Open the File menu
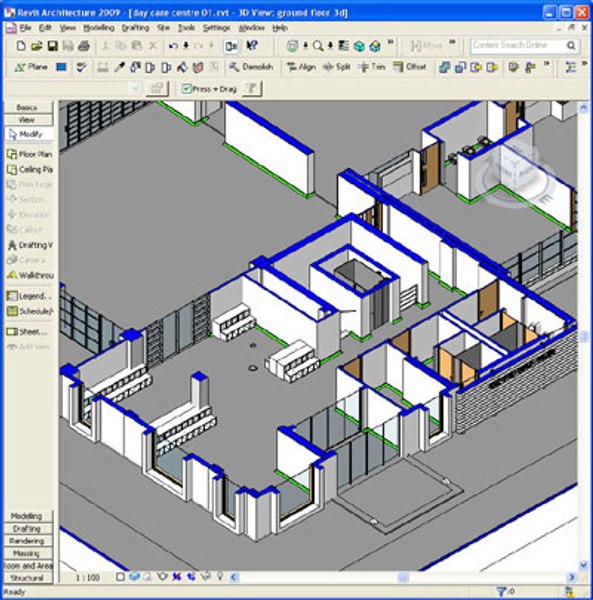 pos(25,28)
